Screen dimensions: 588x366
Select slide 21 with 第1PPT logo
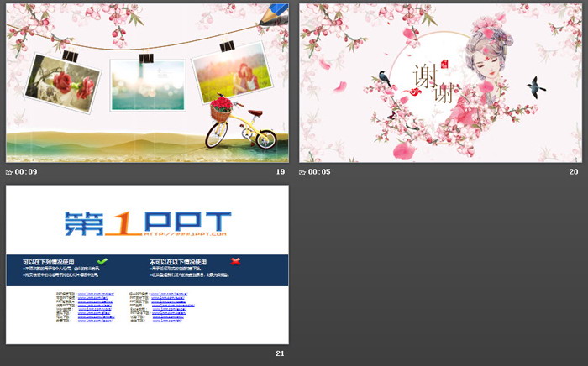[147, 264]
